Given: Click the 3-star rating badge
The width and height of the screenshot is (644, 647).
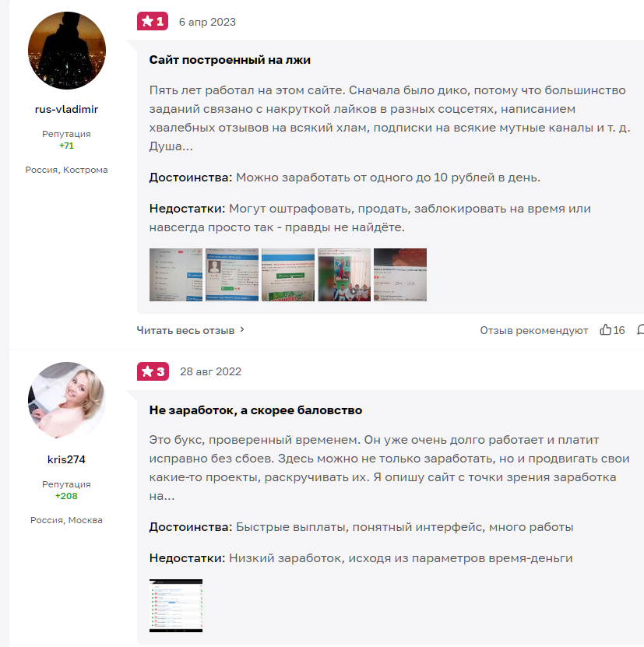Looking at the screenshot, I should (x=153, y=371).
